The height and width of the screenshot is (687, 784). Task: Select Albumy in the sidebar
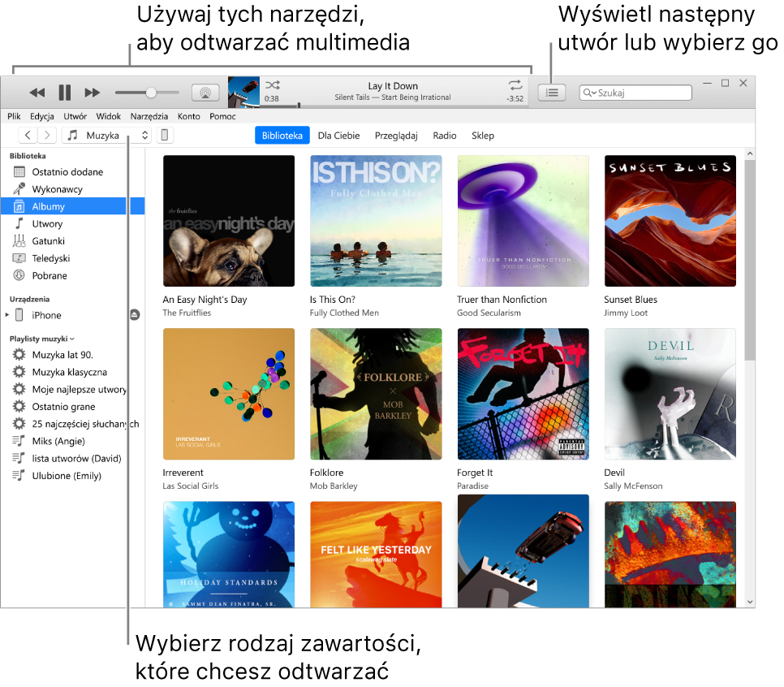pyautogui.click(x=72, y=206)
